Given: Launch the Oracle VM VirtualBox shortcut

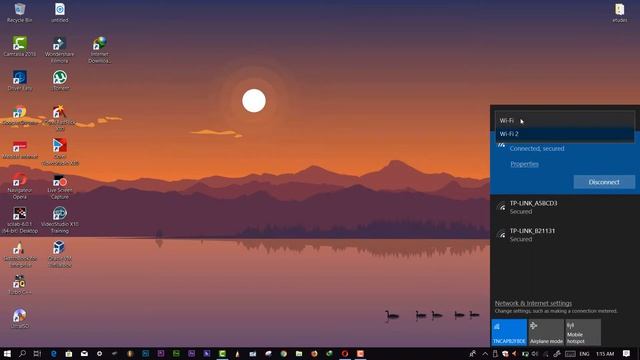Looking at the screenshot, I should (60, 254).
